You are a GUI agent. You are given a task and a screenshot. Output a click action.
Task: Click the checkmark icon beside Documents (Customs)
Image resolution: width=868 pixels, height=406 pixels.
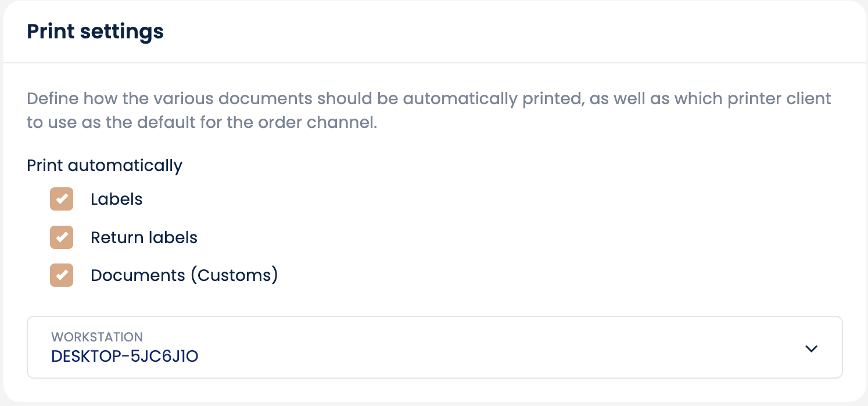[x=62, y=275]
